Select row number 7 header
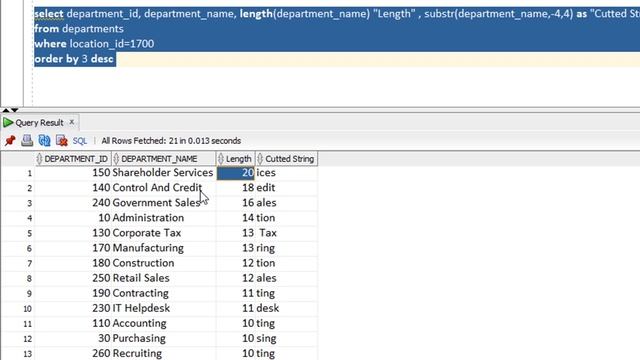 click(18, 263)
